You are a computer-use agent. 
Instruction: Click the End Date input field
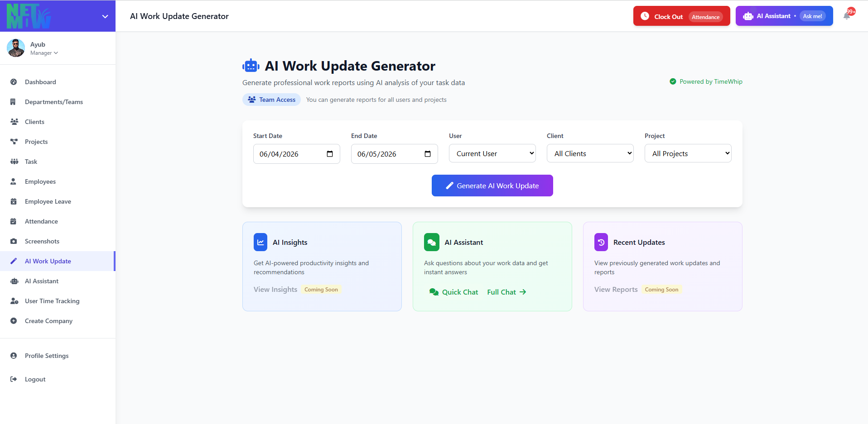395,154
